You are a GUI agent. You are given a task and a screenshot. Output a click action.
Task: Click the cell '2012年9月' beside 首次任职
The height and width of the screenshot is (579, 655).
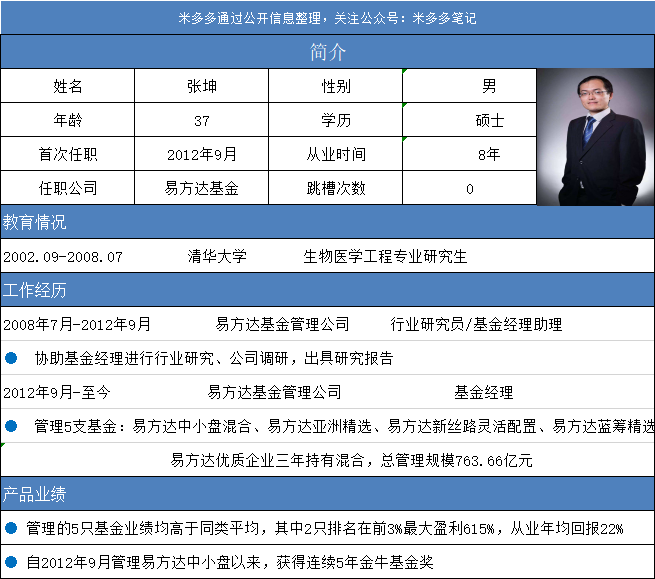[x=201, y=154]
